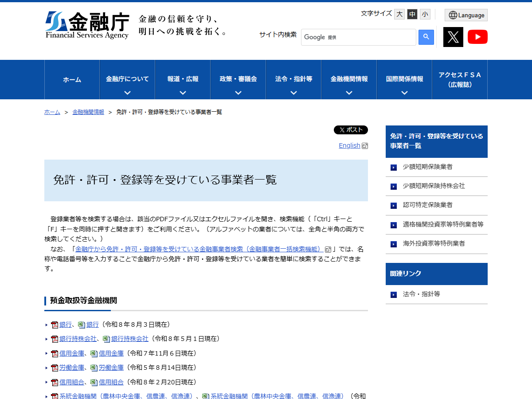Open the YouTube channel icon

(x=477, y=37)
